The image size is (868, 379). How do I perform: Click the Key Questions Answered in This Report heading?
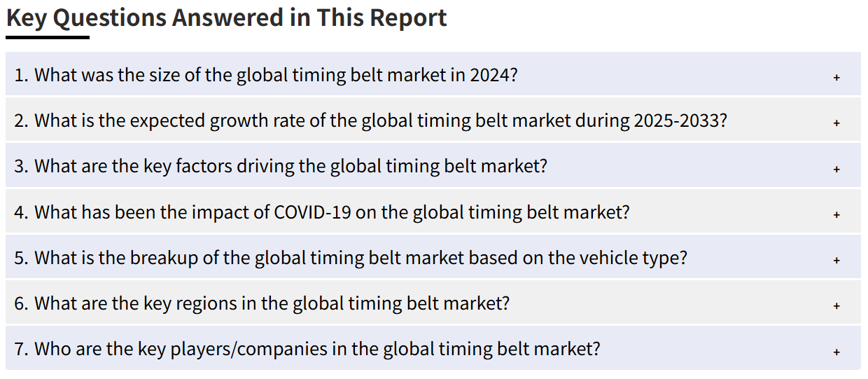[227, 18]
